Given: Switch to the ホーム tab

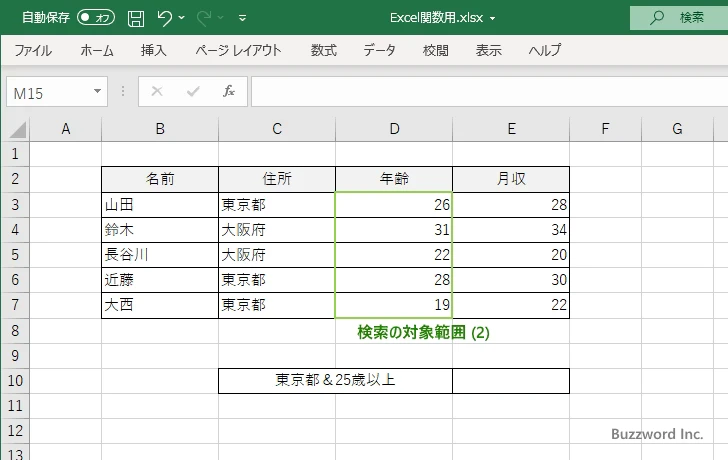Looking at the screenshot, I should (97, 50).
